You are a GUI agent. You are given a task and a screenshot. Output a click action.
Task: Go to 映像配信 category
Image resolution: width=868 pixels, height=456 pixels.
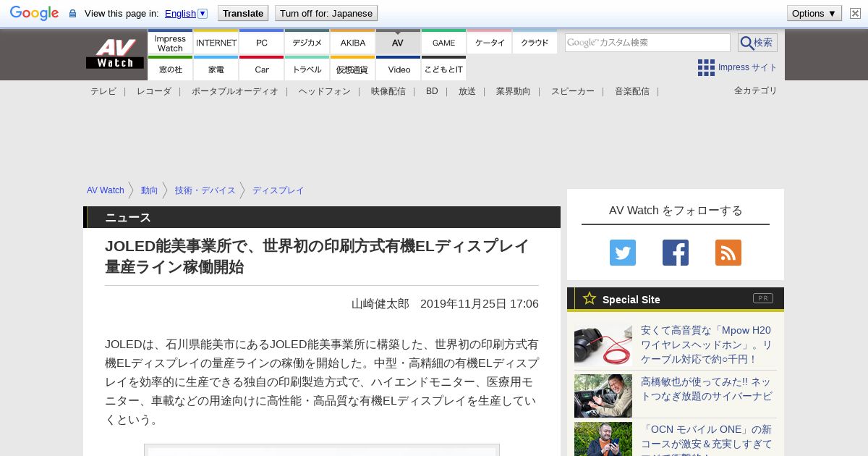[x=388, y=91]
